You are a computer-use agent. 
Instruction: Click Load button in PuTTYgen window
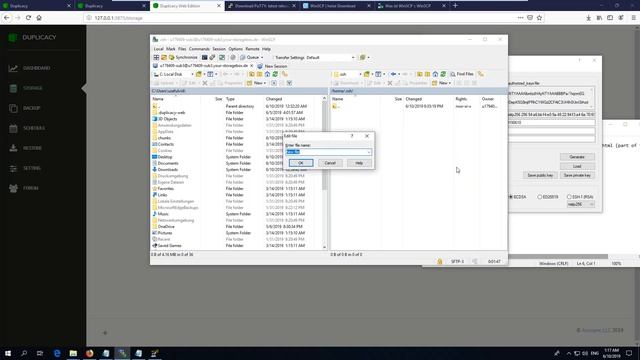click(x=577, y=166)
